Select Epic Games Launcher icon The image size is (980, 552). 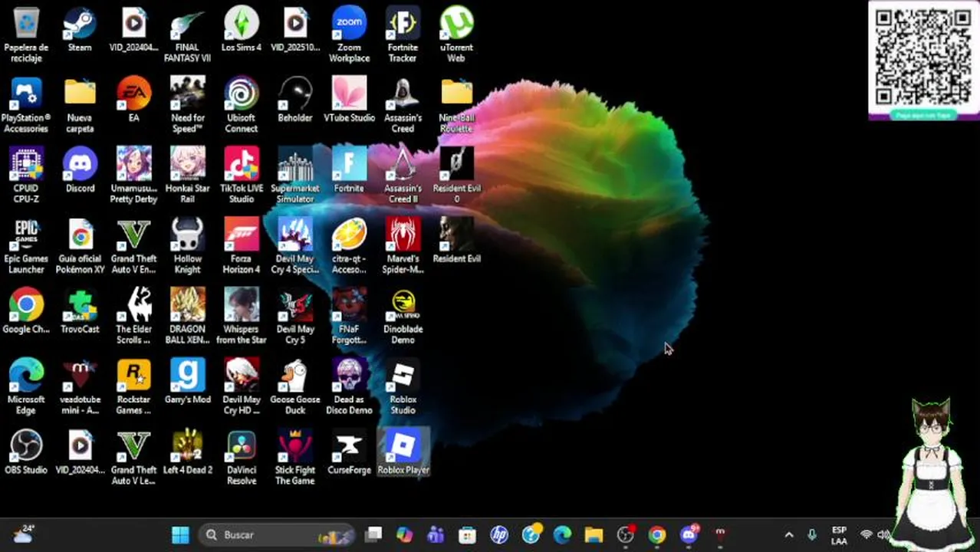click(26, 247)
